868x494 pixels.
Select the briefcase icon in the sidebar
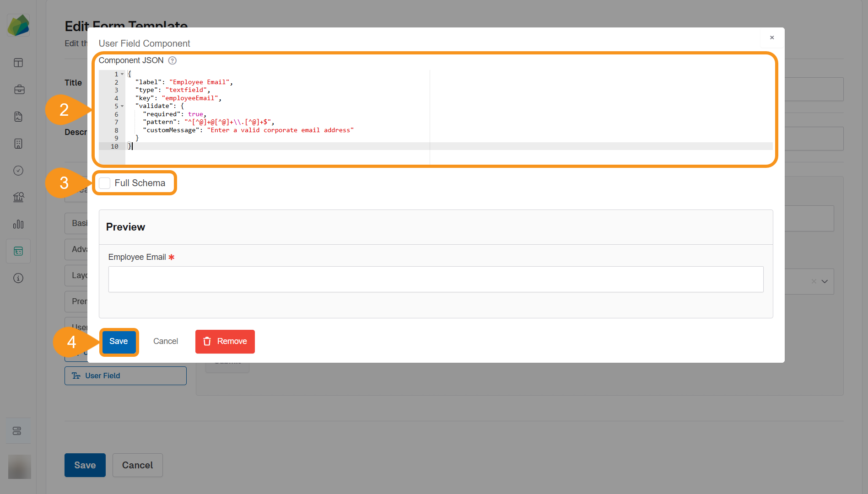point(19,90)
